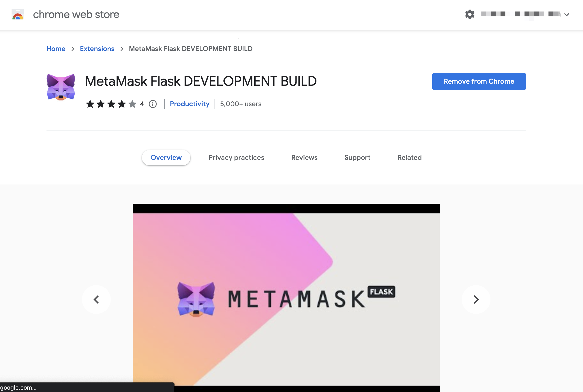This screenshot has height=392, width=583.
Task: Switch to the Related tab
Action: click(x=409, y=157)
